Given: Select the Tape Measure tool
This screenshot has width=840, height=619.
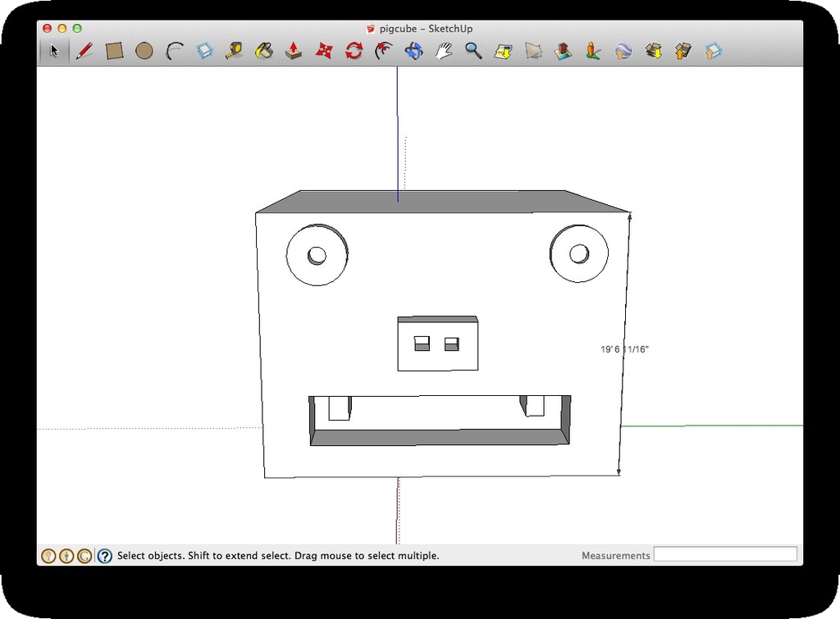Looking at the screenshot, I should coord(234,51).
